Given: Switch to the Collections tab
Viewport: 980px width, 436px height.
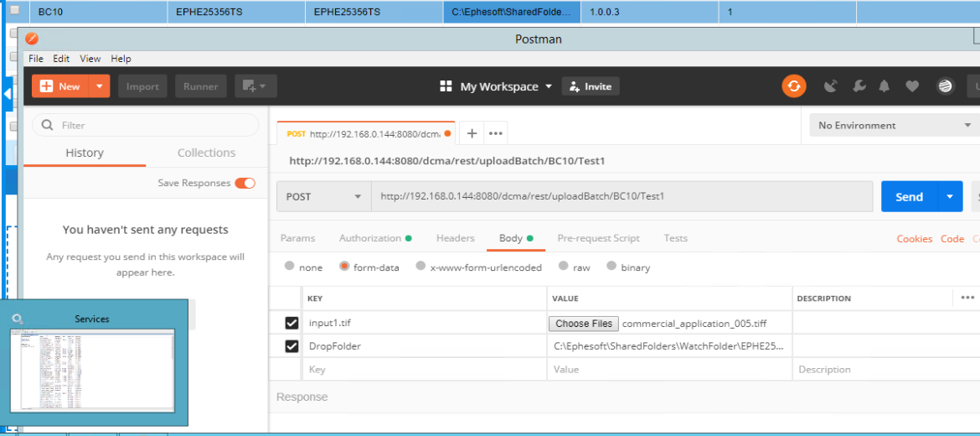Looking at the screenshot, I should pyautogui.click(x=206, y=153).
